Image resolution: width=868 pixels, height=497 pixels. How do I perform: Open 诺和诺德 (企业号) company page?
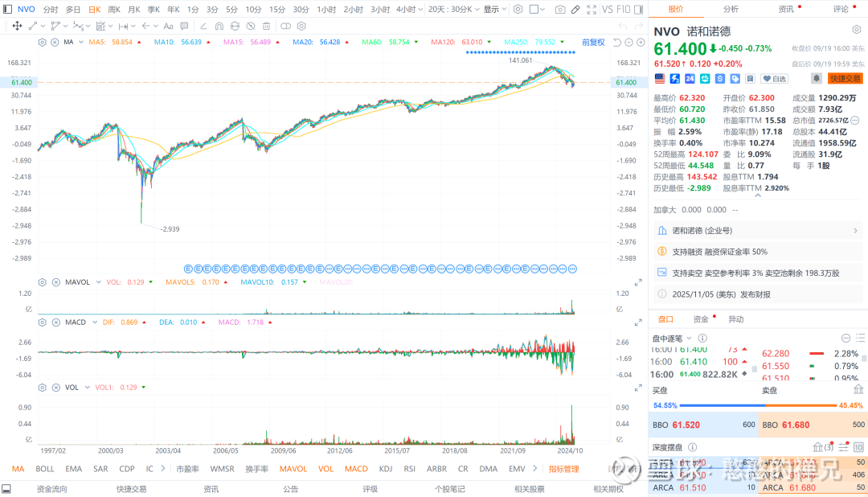click(x=757, y=231)
